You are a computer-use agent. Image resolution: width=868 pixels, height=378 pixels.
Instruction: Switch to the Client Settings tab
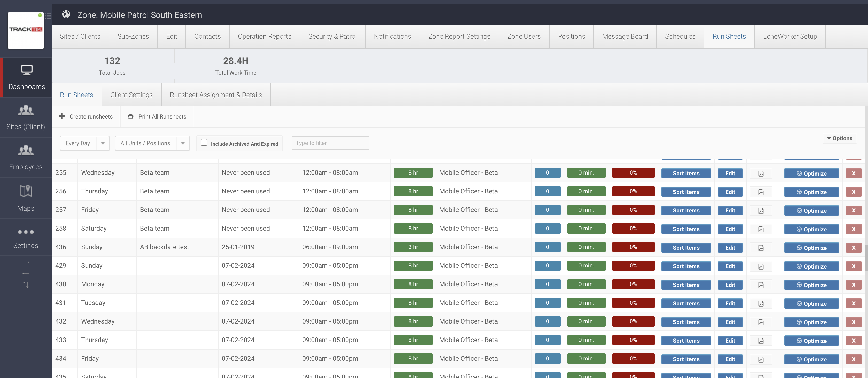[131, 95]
